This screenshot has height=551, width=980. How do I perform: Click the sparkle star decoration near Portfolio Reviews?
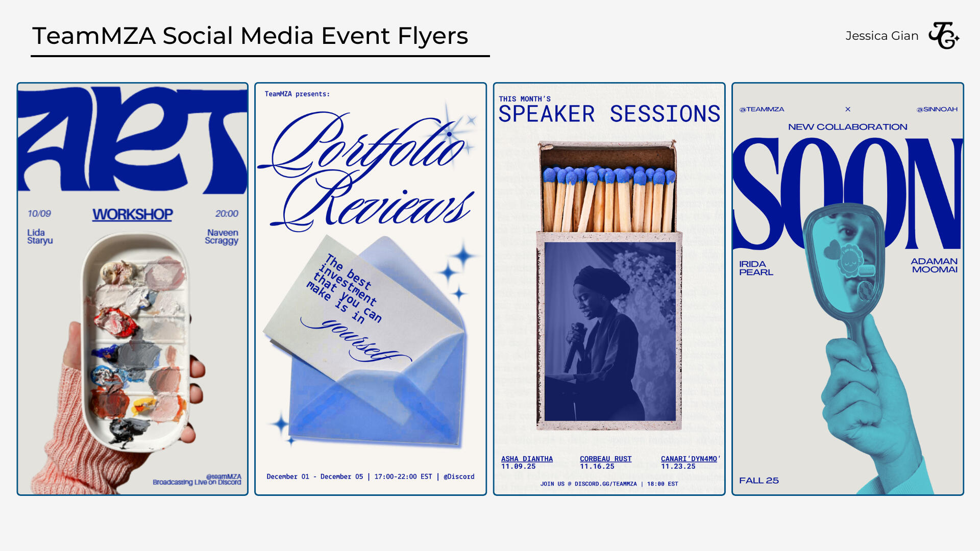pos(449,133)
